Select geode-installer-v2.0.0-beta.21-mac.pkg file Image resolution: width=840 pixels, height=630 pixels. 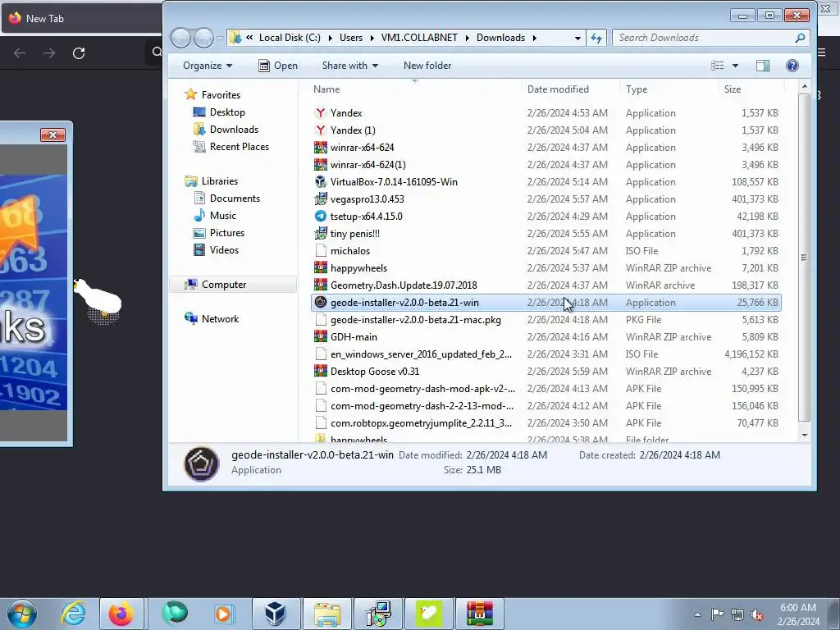[415, 320]
